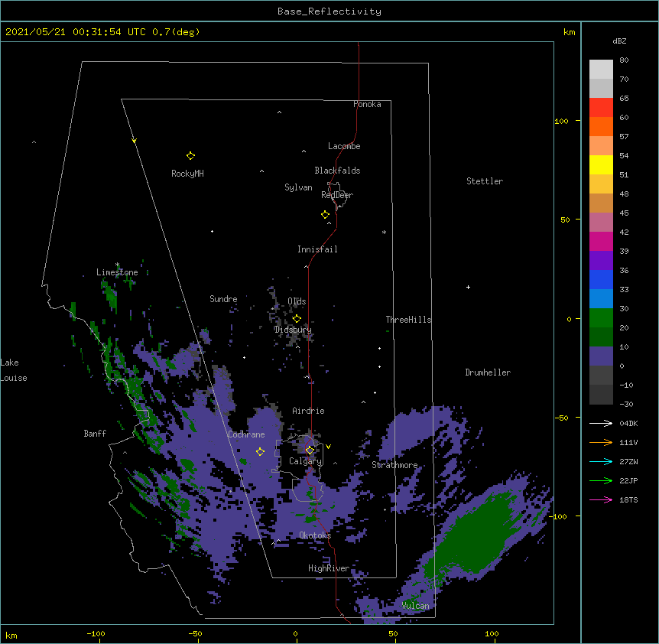
Task: Select the green 30 dBZ color swatch
Action: tap(601, 318)
